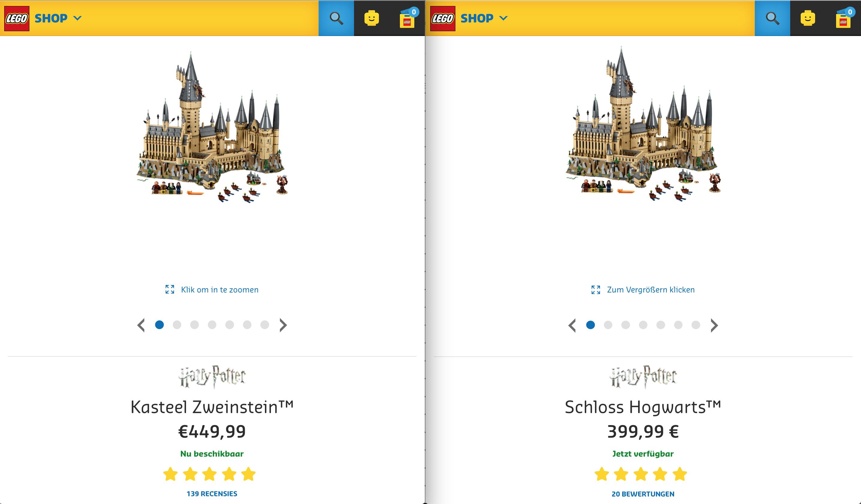861x504 pixels.
Task: Open the shopping bag in right window
Action: click(843, 18)
